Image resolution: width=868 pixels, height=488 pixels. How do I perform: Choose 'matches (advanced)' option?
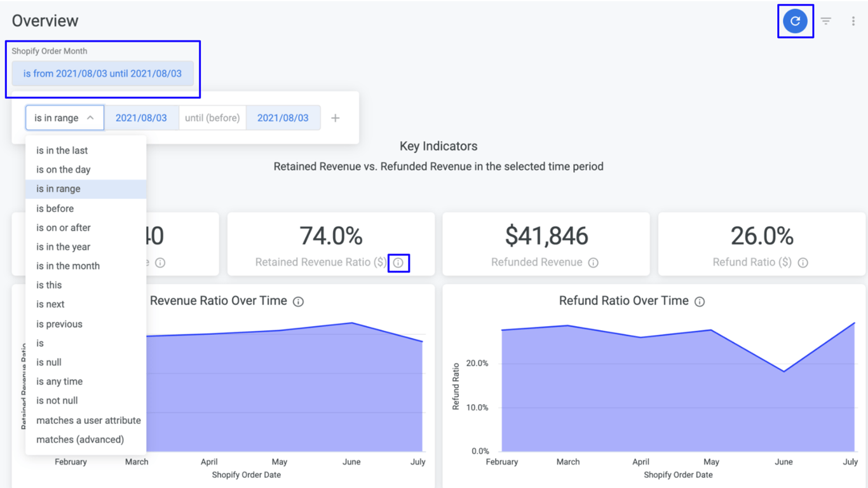86,439
